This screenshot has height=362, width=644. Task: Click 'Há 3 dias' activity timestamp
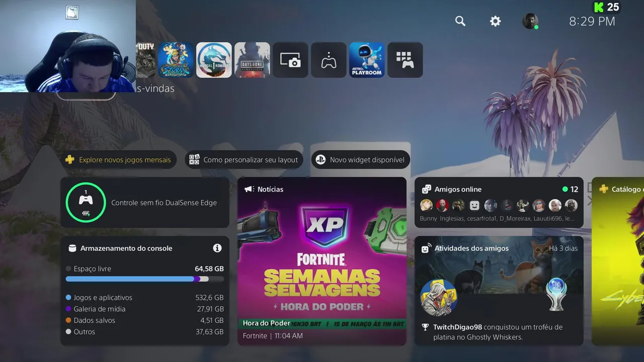pos(563,248)
